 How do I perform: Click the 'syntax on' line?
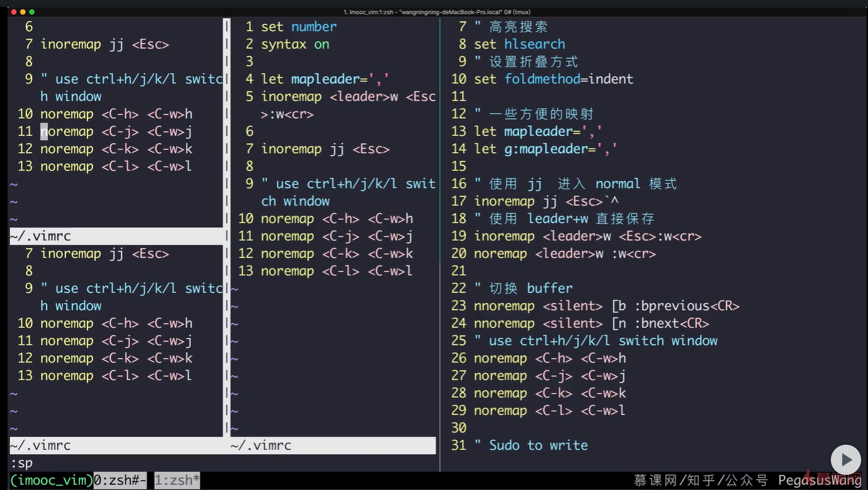click(295, 44)
